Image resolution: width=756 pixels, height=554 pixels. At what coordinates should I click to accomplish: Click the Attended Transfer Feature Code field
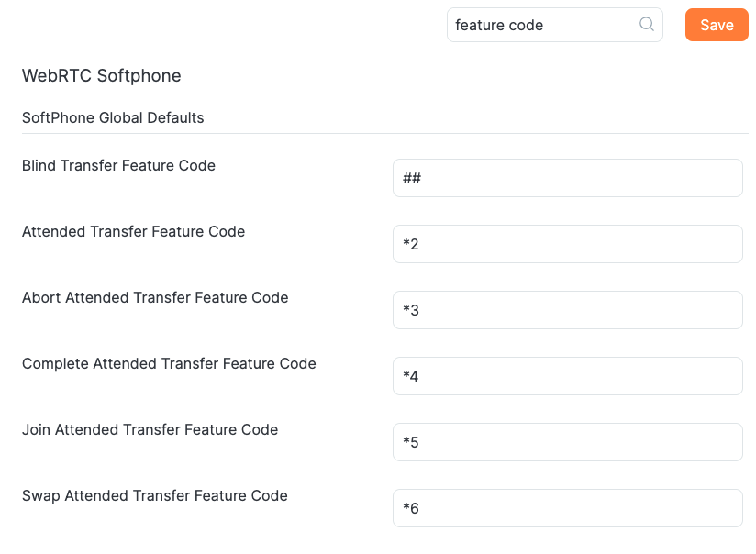pos(567,244)
